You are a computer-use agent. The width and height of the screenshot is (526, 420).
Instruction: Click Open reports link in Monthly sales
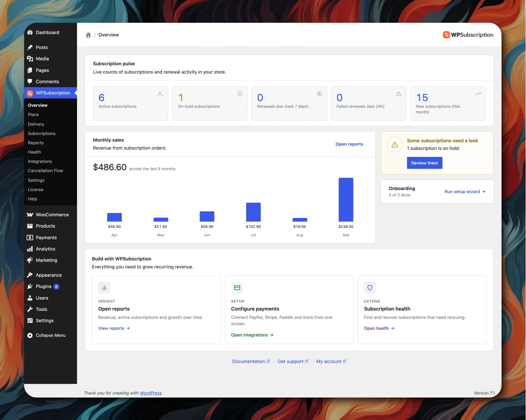349,144
